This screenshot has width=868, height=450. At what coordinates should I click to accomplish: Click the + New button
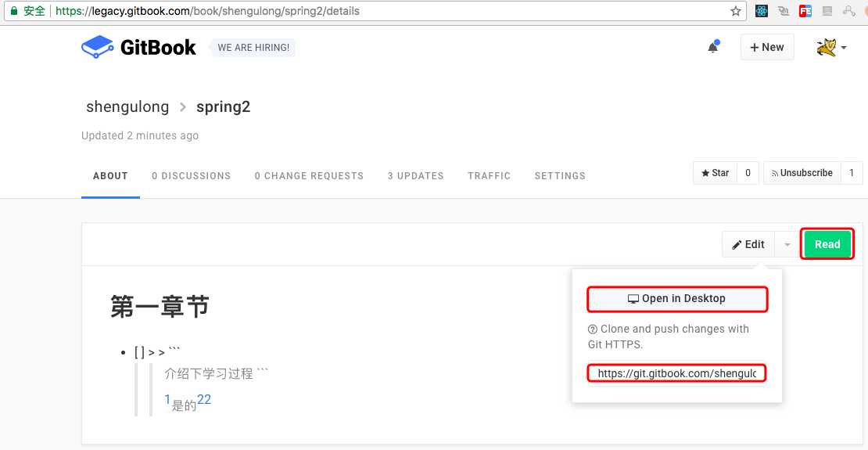click(767, 47)
